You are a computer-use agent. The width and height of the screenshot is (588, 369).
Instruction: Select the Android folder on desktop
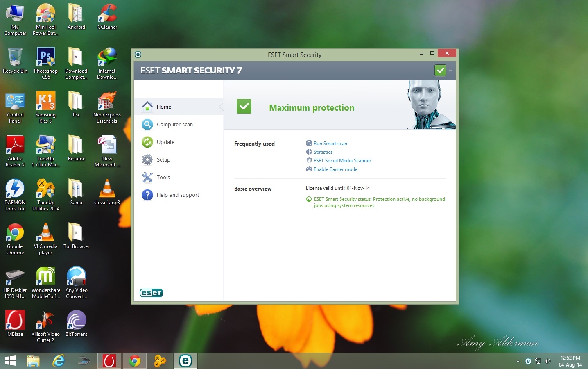coord(77,17)
